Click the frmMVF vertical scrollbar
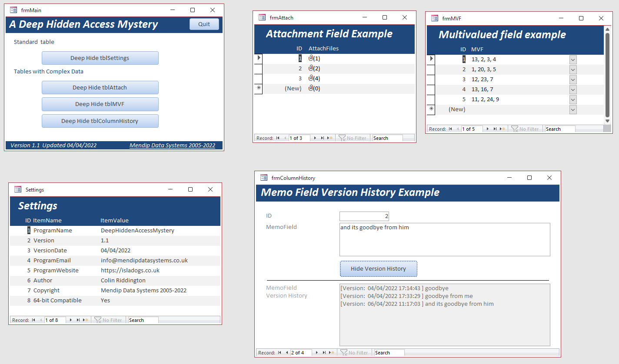 tap(607, 75)
